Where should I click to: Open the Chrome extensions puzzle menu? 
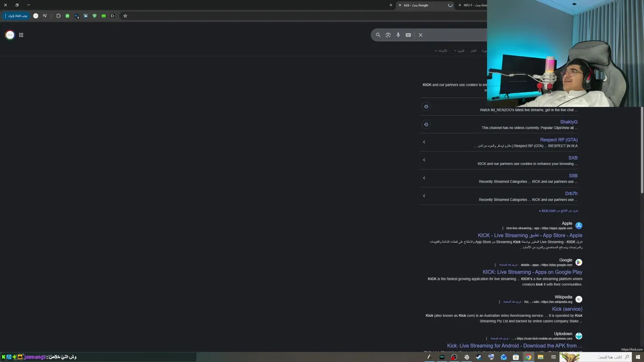[58, 16]
